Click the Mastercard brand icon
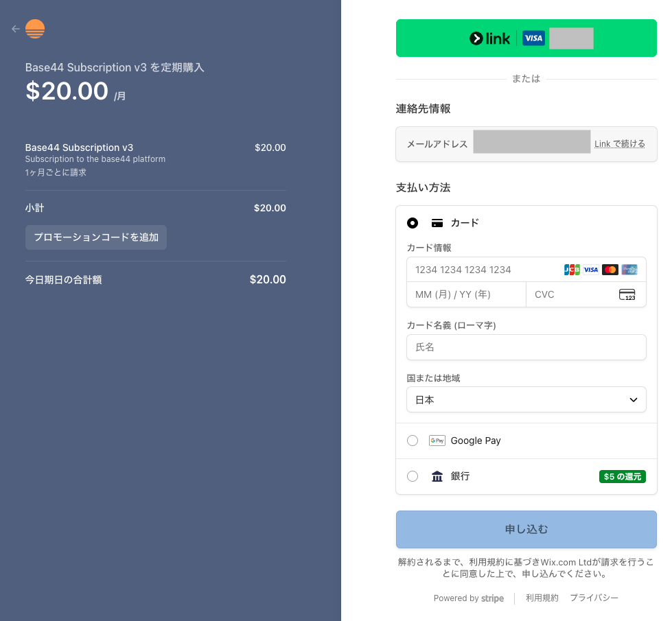672x621 pixels. point(610,270)
